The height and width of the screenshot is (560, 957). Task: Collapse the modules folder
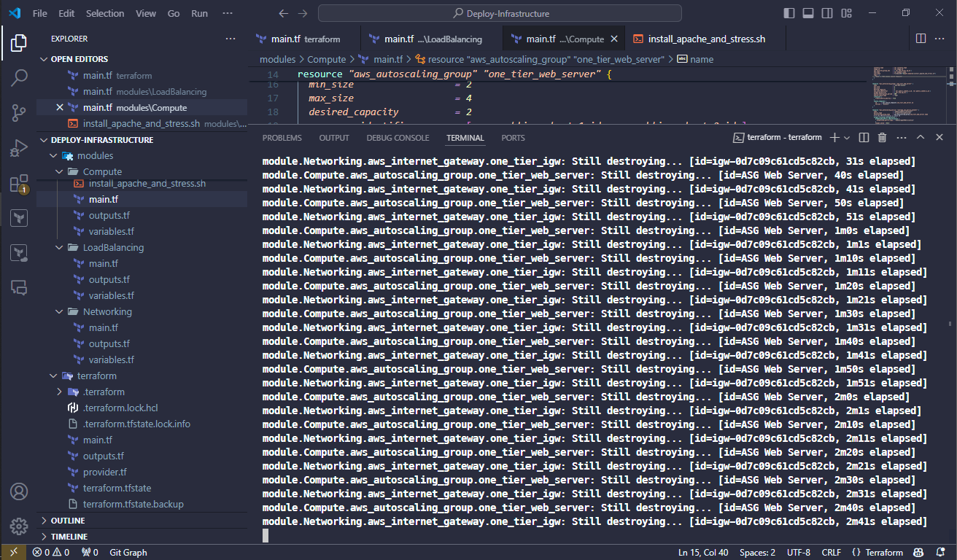(x=142, y=155)
